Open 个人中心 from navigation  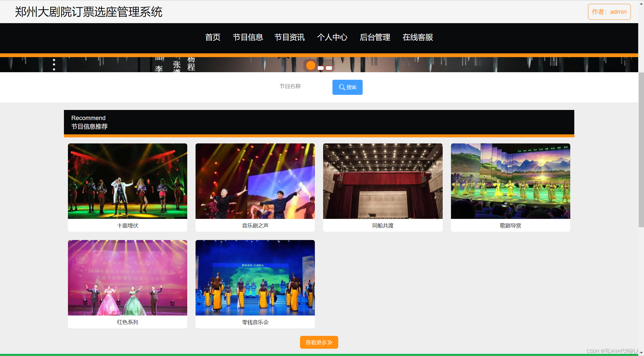click(x=332, y=37)
